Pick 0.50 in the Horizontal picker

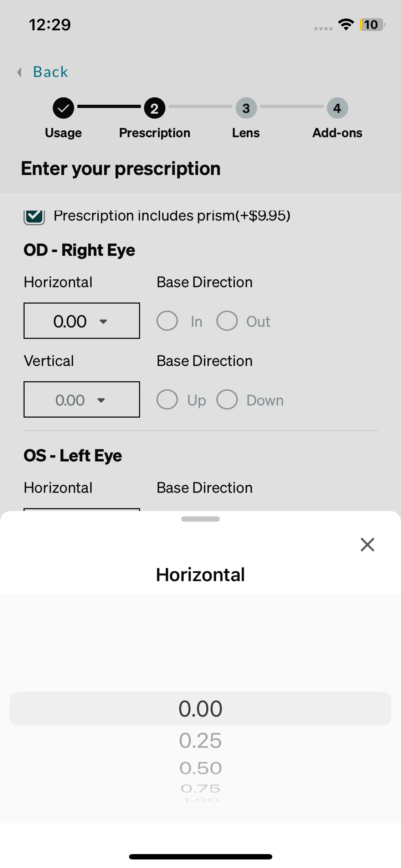(200, 768)
